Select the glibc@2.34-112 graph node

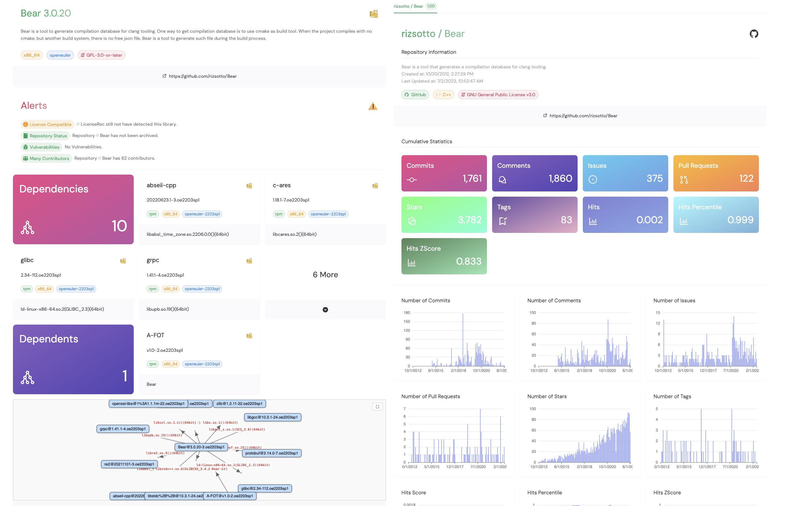point(265,489)
